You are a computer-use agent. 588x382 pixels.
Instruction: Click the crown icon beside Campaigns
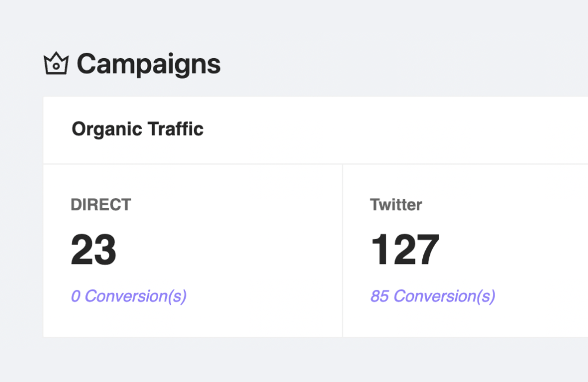[x=56, y=63]
